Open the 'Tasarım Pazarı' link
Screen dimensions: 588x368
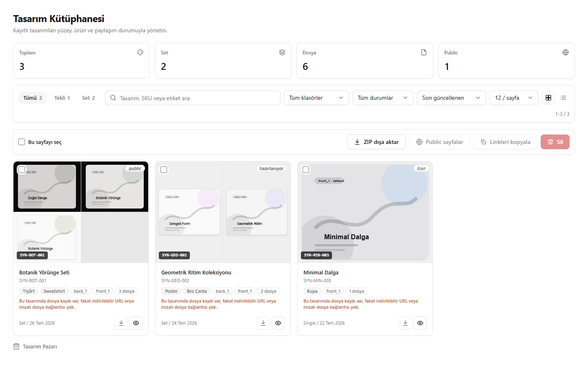tap(35, 346)
